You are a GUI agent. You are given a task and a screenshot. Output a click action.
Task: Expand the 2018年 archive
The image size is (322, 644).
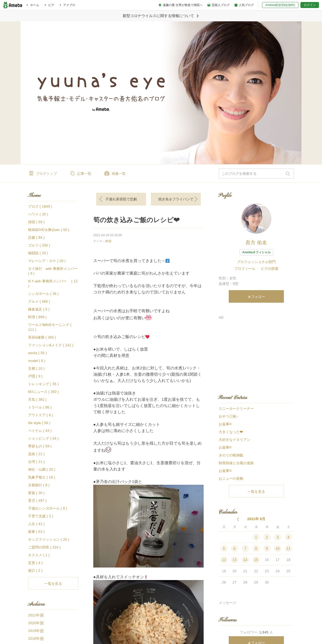(x=42, y=638)
